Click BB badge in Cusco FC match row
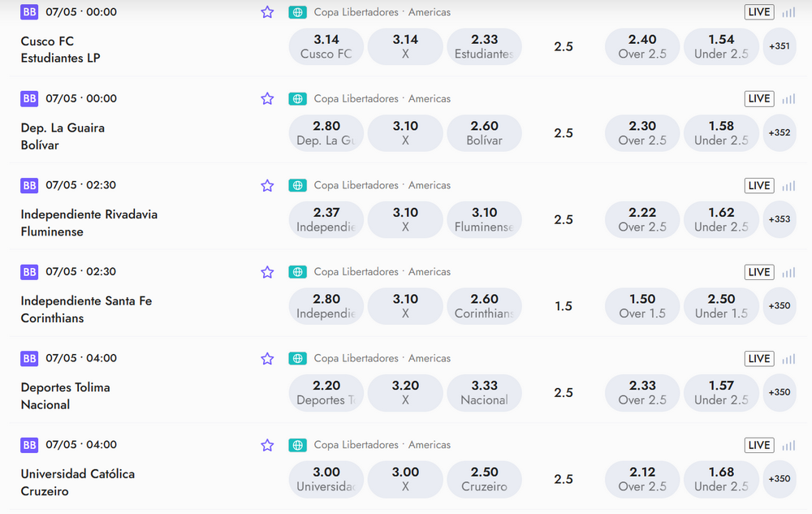 pos(29,12)
